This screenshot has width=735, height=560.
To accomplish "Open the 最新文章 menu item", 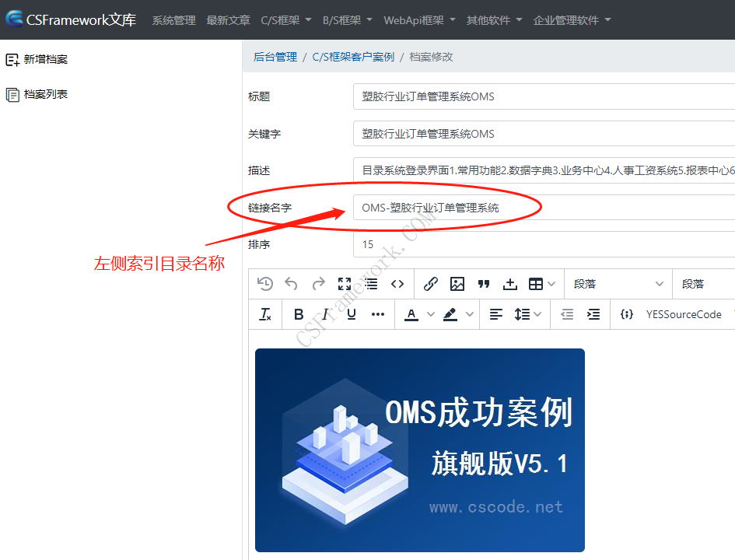I will [x=229, y=20].
